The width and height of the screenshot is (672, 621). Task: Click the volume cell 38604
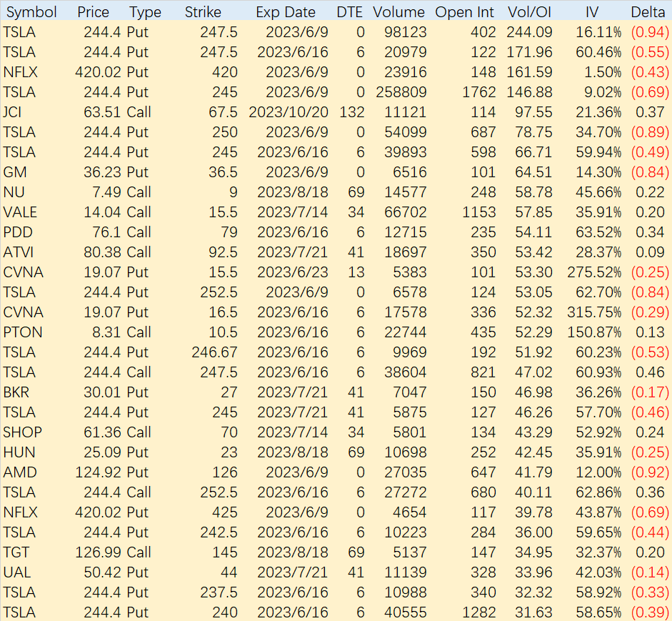406,372
